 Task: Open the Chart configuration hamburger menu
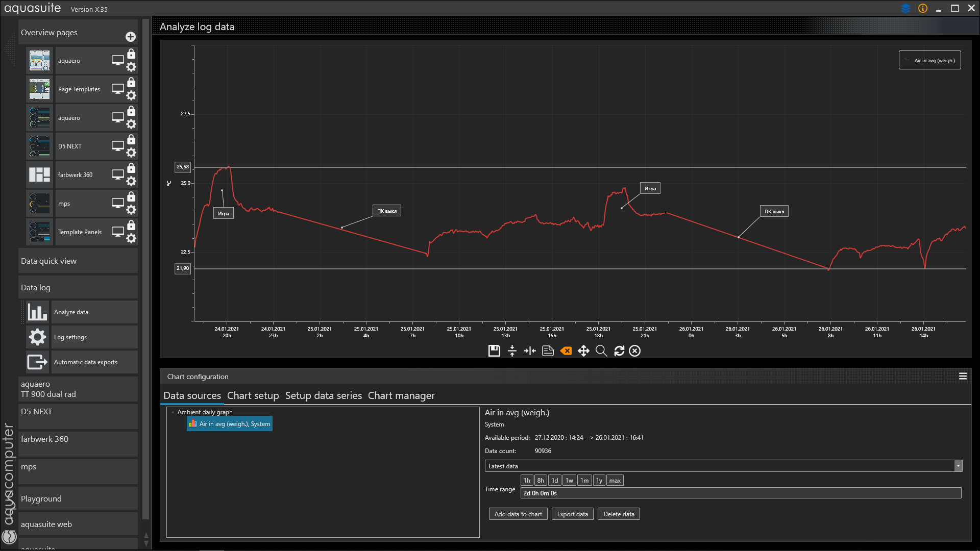click(963, 377)
